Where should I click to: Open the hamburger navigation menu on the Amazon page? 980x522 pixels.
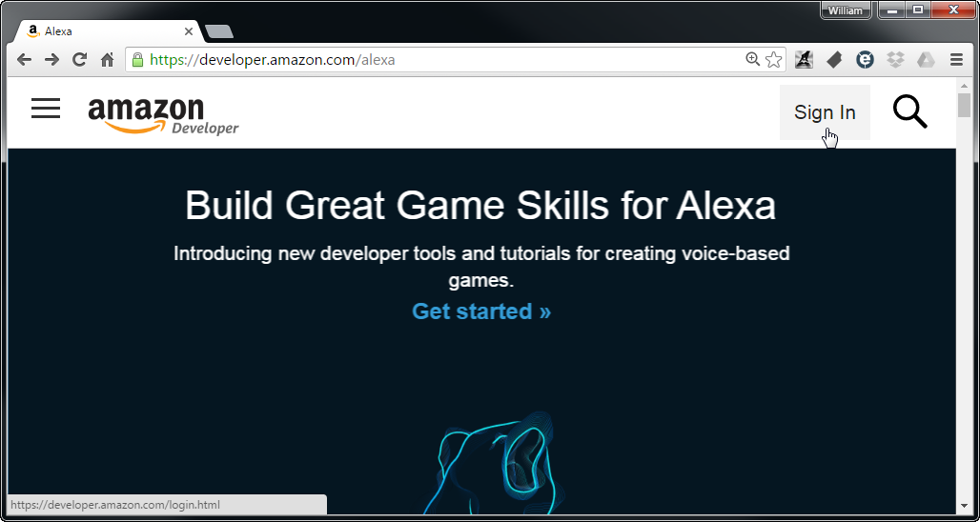click(x=46, y=109)
